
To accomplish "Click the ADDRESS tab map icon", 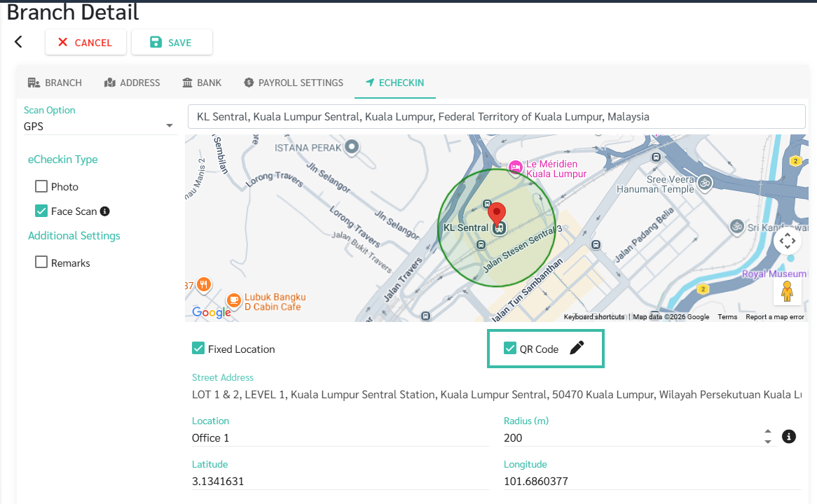I will pyautogui.click(x=109, y=83).
